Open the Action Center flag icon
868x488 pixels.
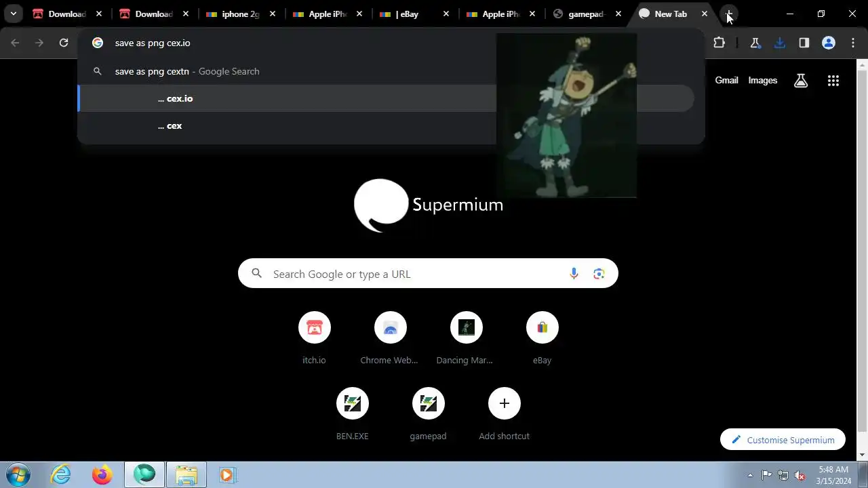coord(766,475)
